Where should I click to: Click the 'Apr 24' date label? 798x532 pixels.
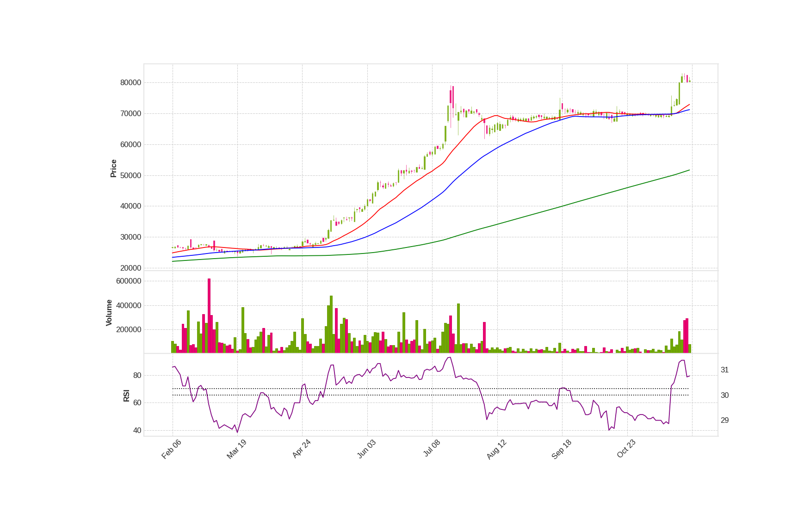click(301, 449)
